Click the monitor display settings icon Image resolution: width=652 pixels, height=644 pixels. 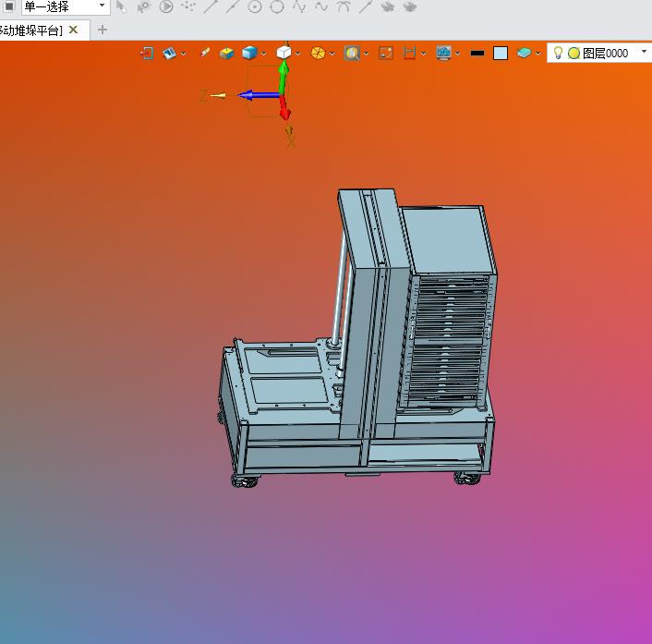coord(443,54)
